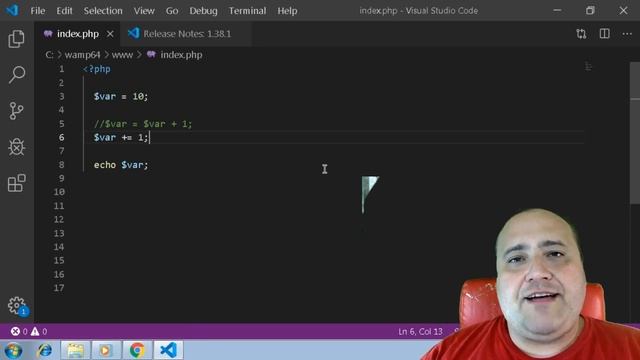Open the Edit menu
640x360 pixels.
tap(64, 11)
